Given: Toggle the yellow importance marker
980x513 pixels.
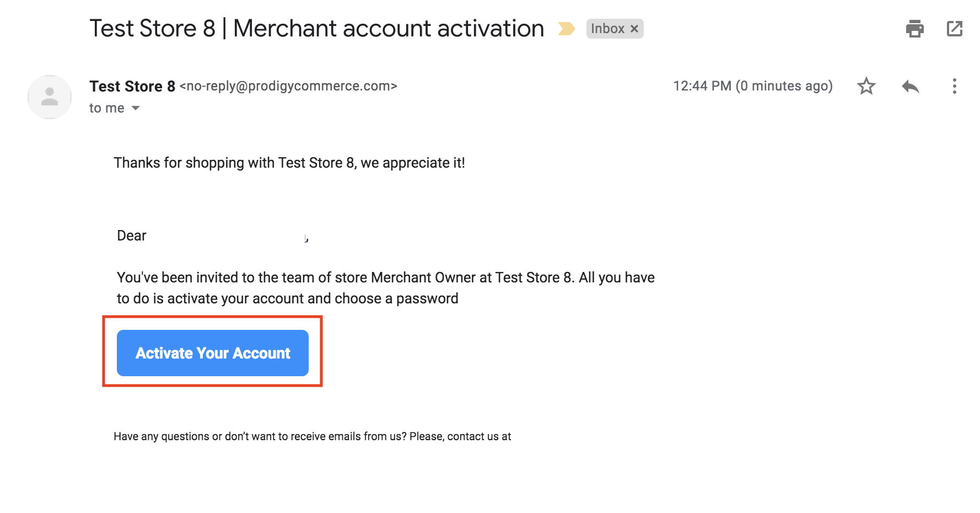Looking at the screenshot, I should click(x=566, y=29).
